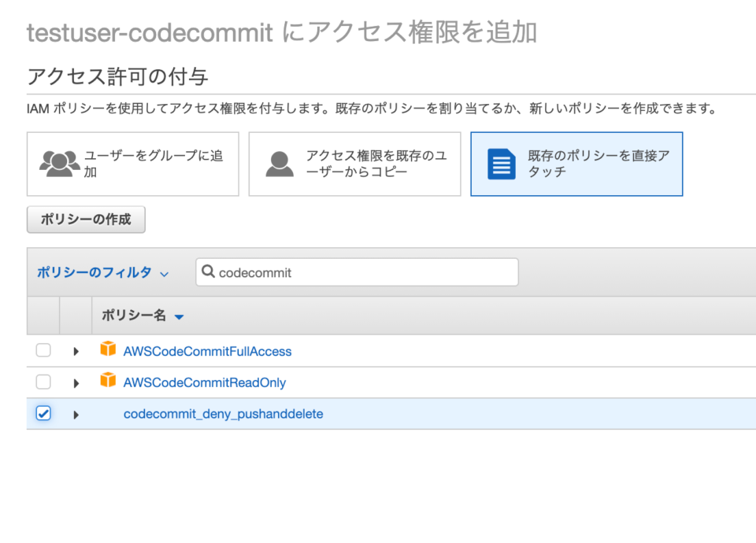
Task: Click the group-of-users icon on the first card
Action: pos(57,161)
